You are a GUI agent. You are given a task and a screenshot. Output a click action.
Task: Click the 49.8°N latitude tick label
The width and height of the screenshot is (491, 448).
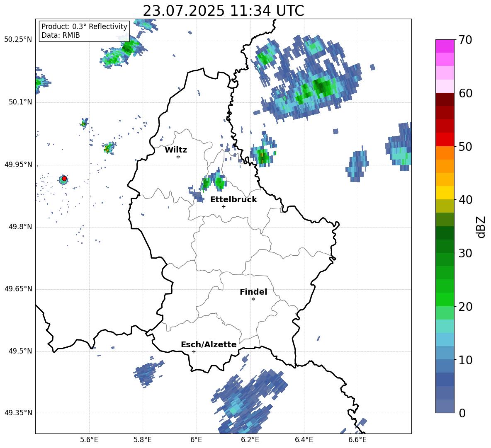[x=20, y=227]
